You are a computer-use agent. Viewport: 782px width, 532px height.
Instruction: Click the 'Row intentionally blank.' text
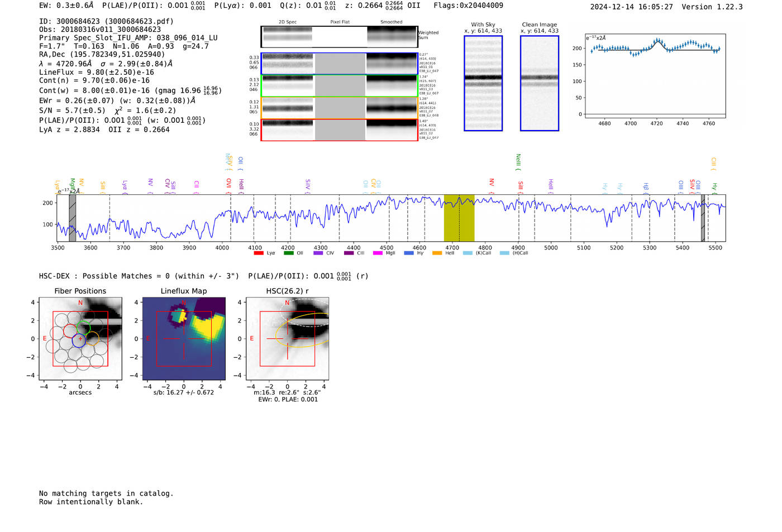tap(91, 502)
